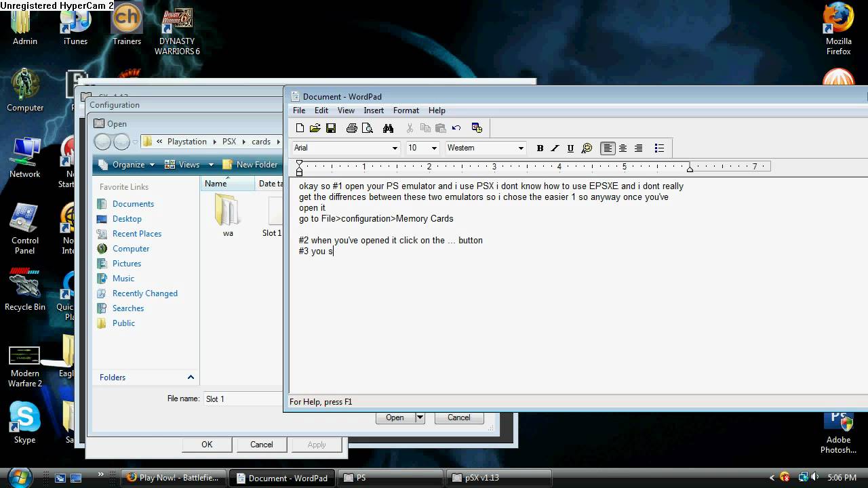This screenshot has height=488, width=868.
Task: Click the Paste clipboard icon
Action: 441,128
